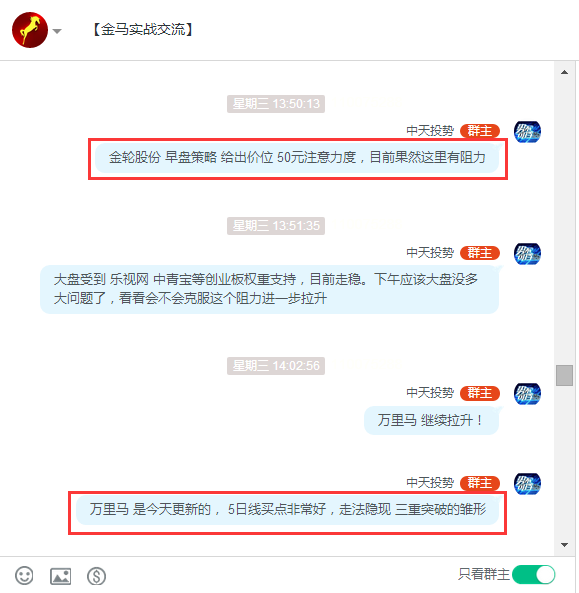The image size is (579, 593).
Task: Click the 星期三 14:02:56 timestamp label
Action: click(276, 366)
